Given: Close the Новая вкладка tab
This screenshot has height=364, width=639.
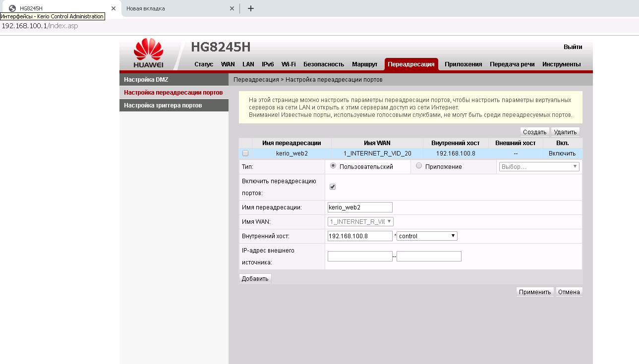Looking at the screenshot, I should pos(232,8).
